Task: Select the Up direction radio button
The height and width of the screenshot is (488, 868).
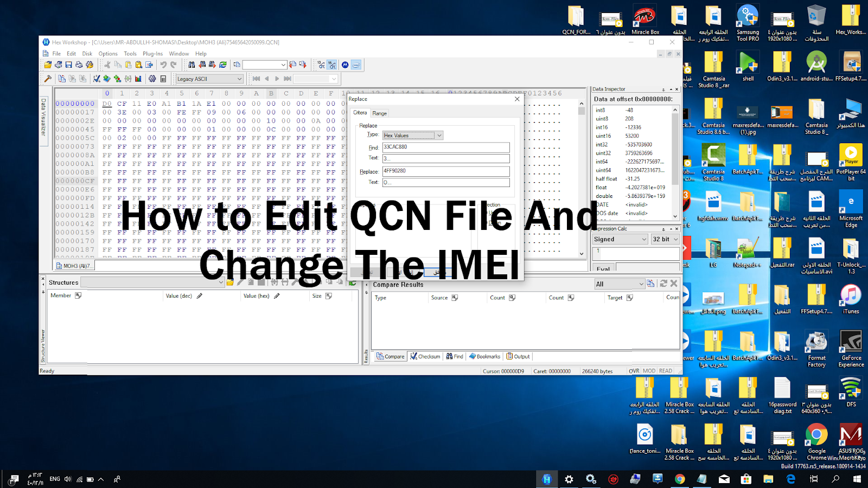Action: pyautogui.click(x=486, y=213)
